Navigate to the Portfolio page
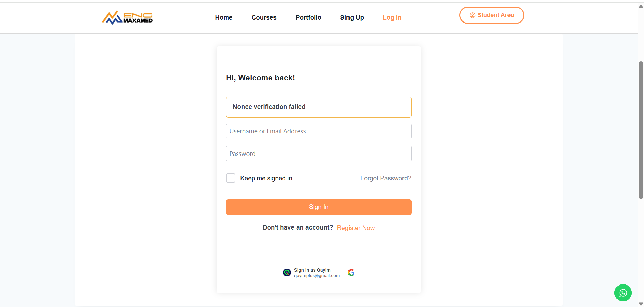 308,17
